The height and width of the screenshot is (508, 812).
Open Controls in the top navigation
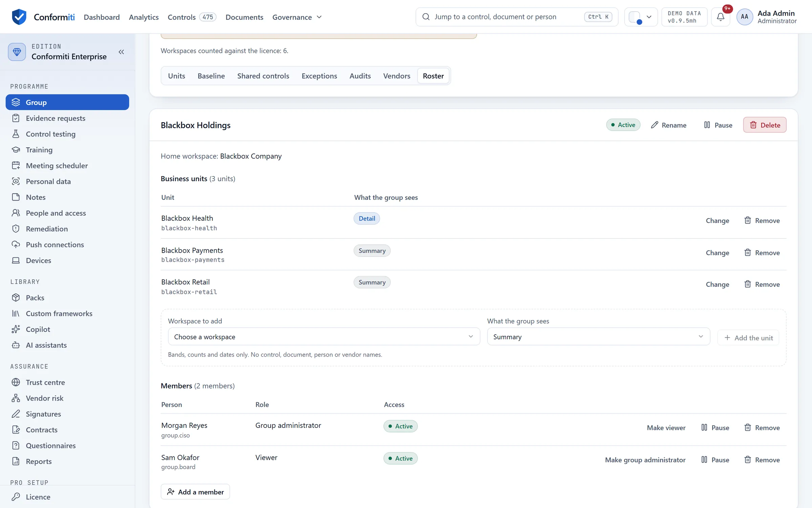pyautogui.click(x=192, y=17)
